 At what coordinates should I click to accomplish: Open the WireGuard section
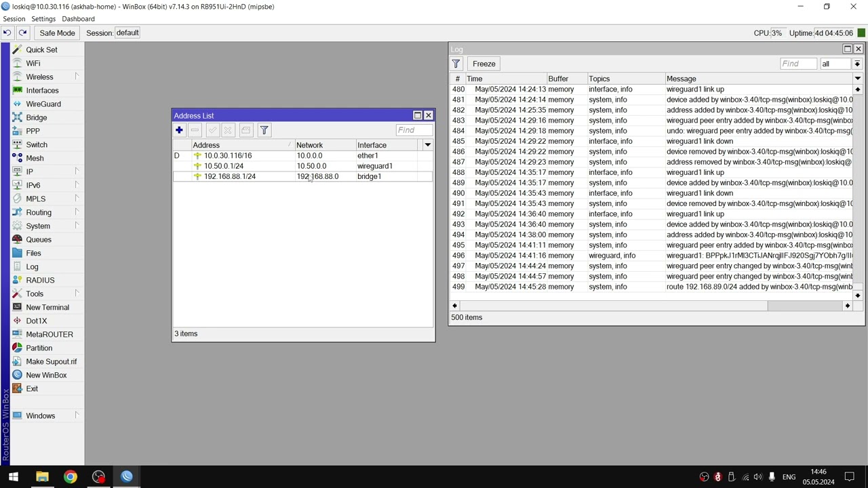[43, 104]
